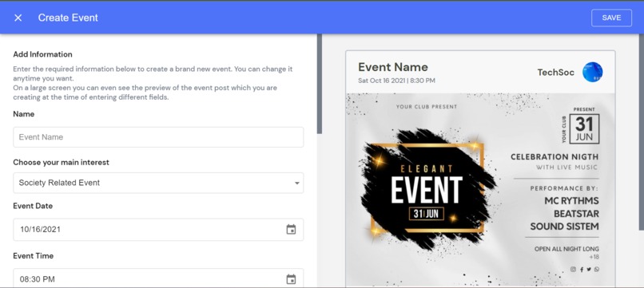Click the Elegant Event poster image

[x=480, y=190]
